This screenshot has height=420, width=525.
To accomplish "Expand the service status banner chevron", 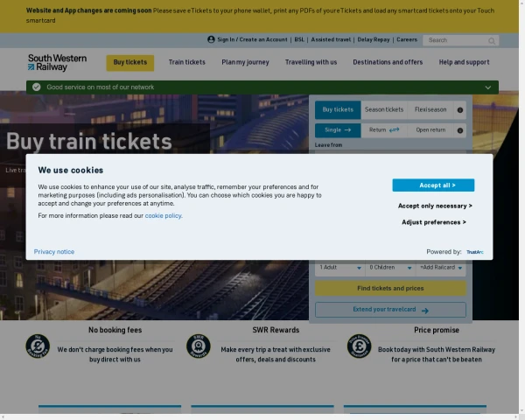I will 487,87.
